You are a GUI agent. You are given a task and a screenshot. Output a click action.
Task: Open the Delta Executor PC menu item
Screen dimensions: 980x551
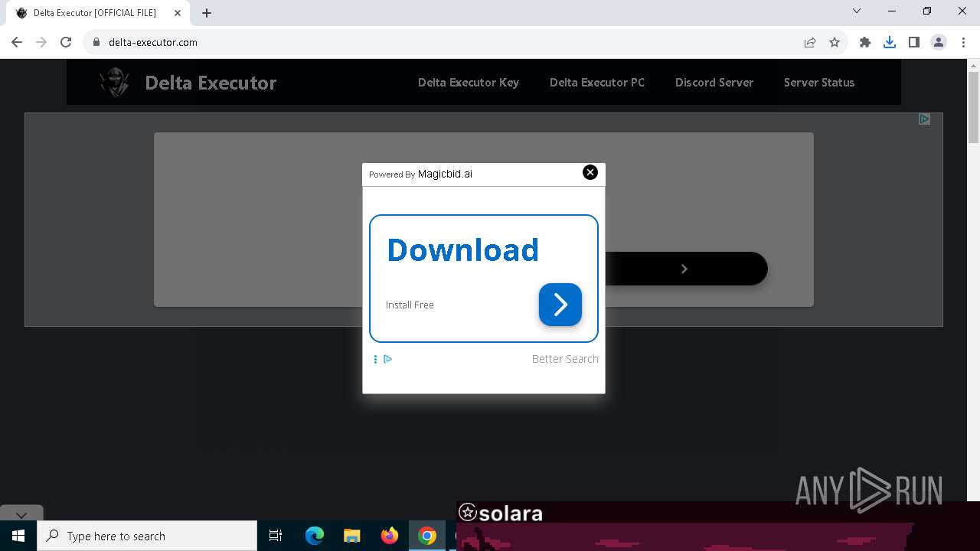[x=597, y=83]
